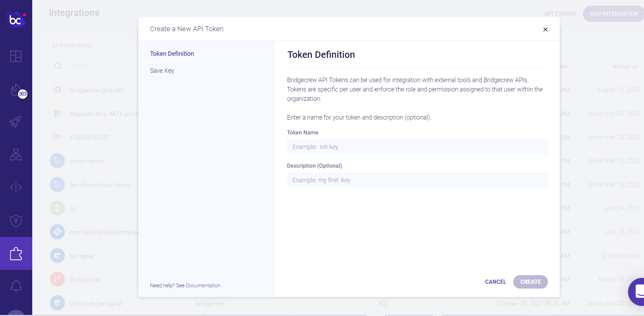The width and height of the screenshot is (644, 316).
Task: Click the July 13, 2021 date cell
Action: pyautogui.click(x=622, y=232)
